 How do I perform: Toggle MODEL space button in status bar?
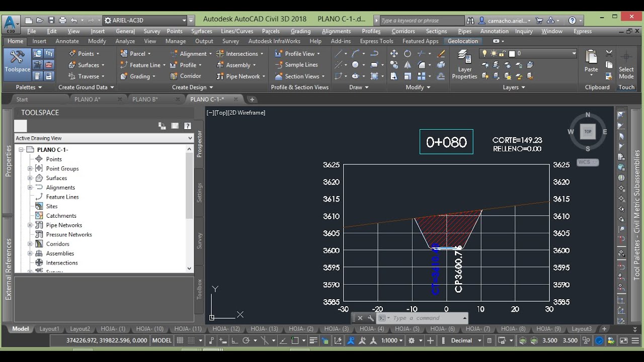162,340
